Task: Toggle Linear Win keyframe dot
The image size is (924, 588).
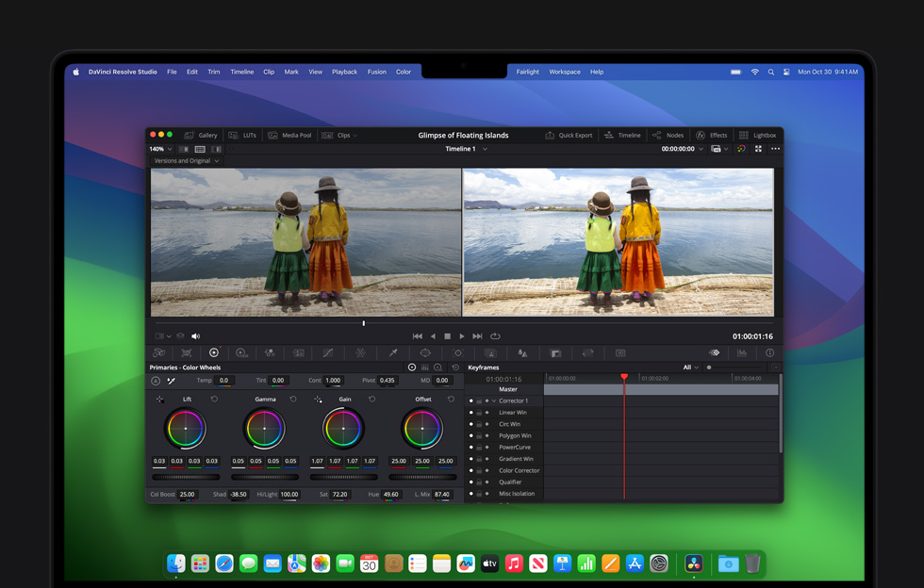Action: [x=470, y=413]
